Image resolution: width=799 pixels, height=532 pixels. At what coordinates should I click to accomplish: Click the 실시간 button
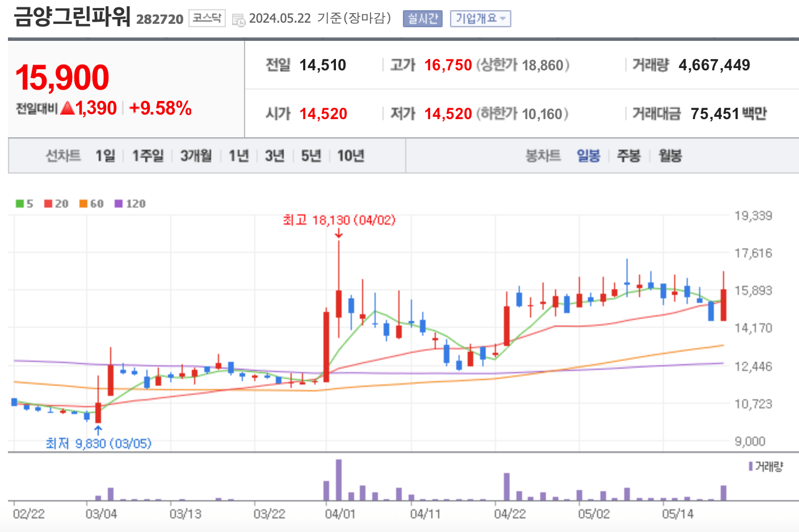point(422,19)
